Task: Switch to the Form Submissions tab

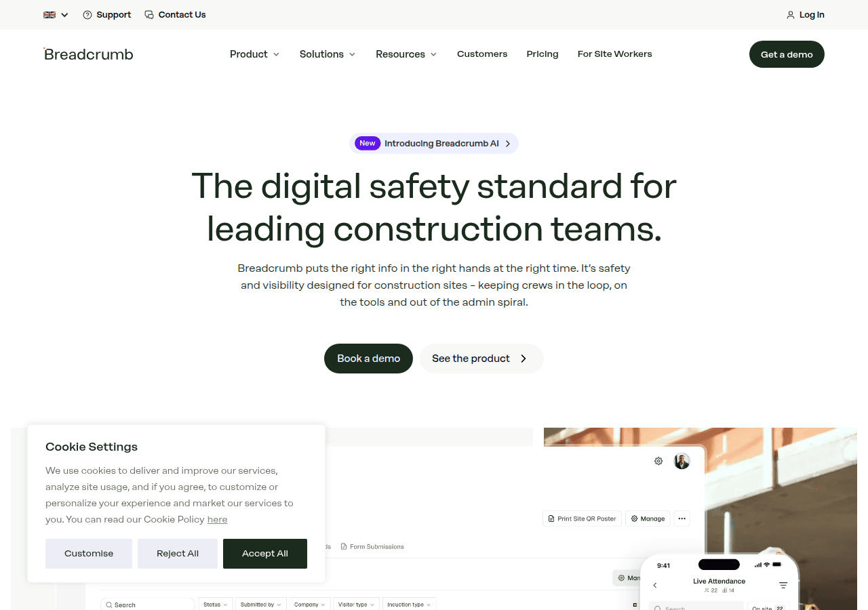Action: tap(372, 547)
